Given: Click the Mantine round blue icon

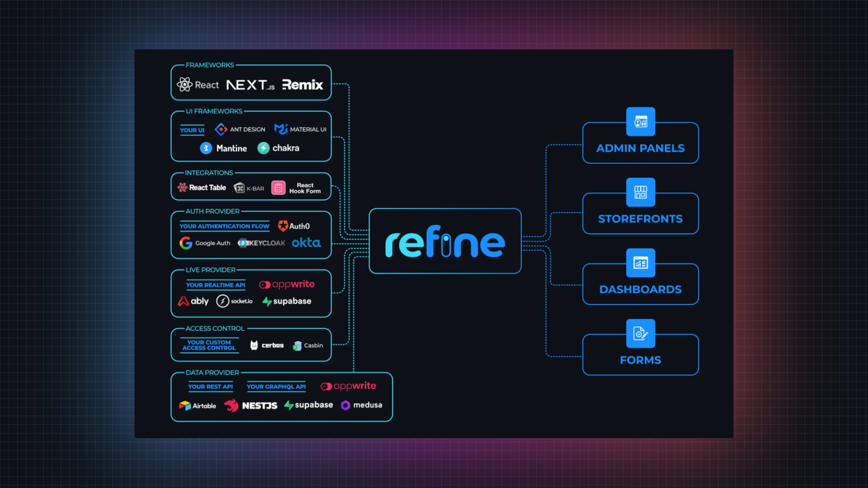Looking at the screenshot, I should [206, 148].
